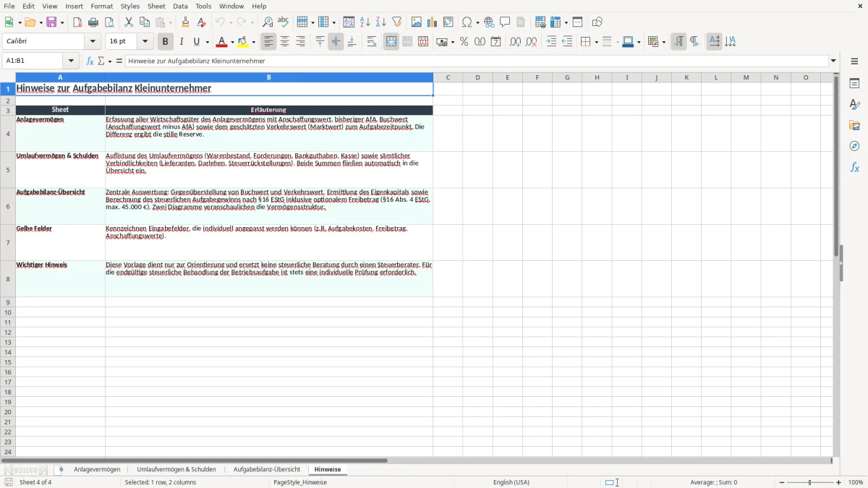Cut the selection with scissors icon
Screen dimensions: 868x488
click(129, 22)
